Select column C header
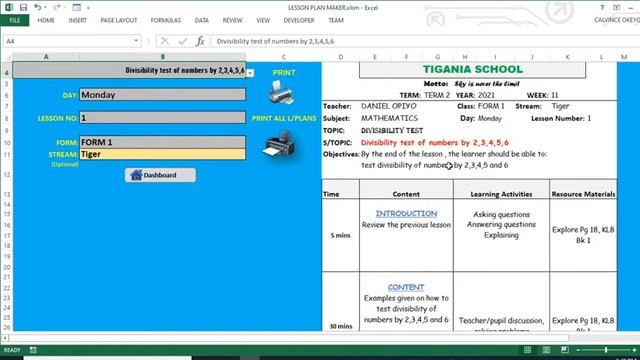 coord(284,57)
